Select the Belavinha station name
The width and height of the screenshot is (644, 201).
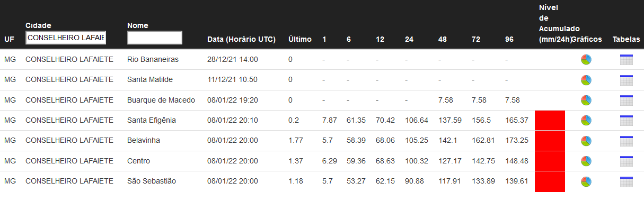click(x=144, y=141)
